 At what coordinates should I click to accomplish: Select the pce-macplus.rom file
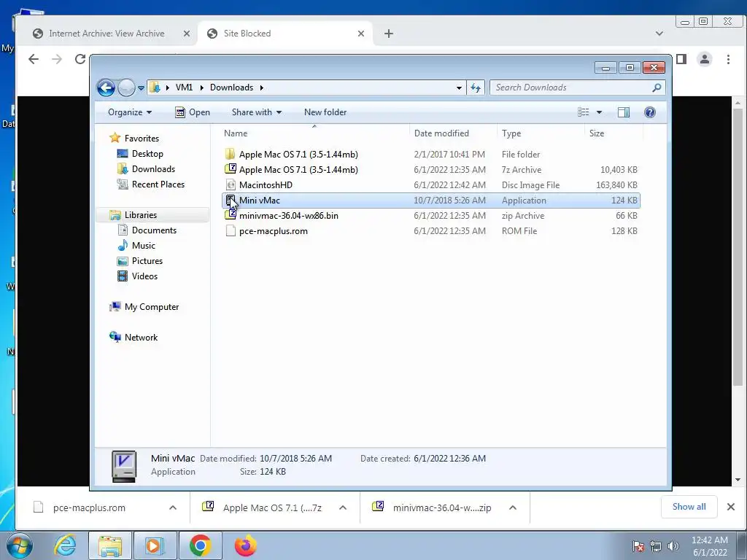click(x=431, y=231)
